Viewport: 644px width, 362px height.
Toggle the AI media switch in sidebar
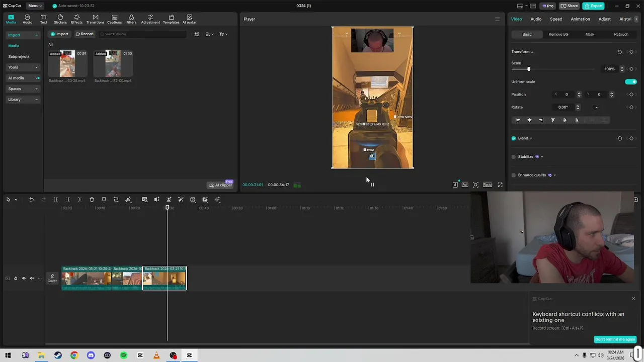coord(37,78)
